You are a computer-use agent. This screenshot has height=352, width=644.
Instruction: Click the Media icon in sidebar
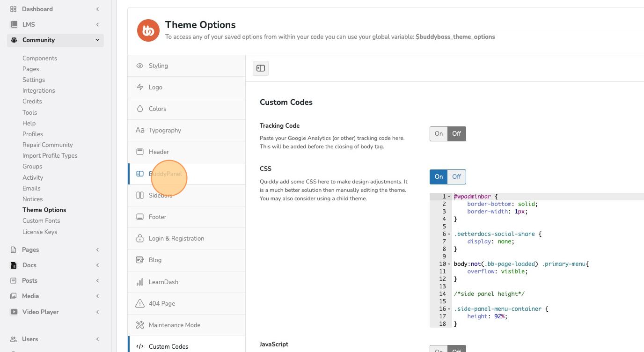click(x=13, y=296)
